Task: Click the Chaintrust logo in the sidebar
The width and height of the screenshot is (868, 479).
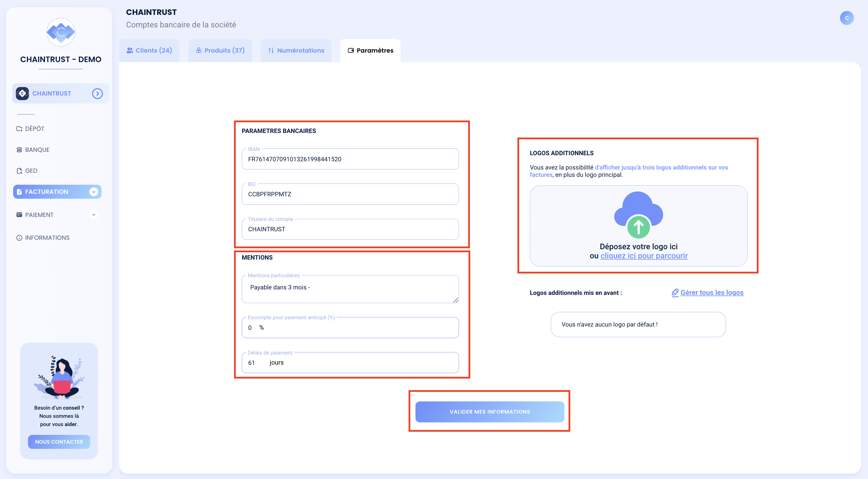Action: pos(61,32)
